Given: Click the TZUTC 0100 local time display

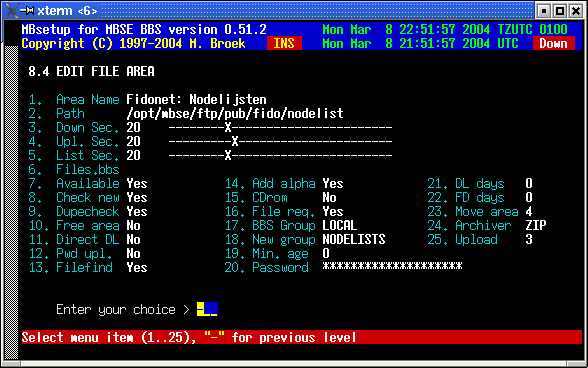Looking at the screenshot, I should point(445,30).
